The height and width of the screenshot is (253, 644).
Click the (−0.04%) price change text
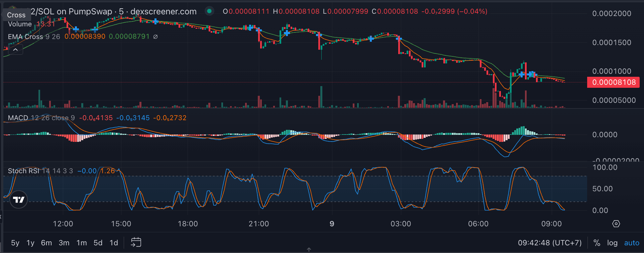coord(472,11)
